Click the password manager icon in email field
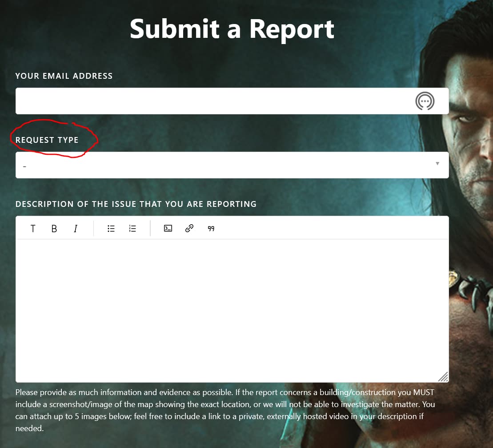Viewport: 493px width, 448px height. [425, 101]
